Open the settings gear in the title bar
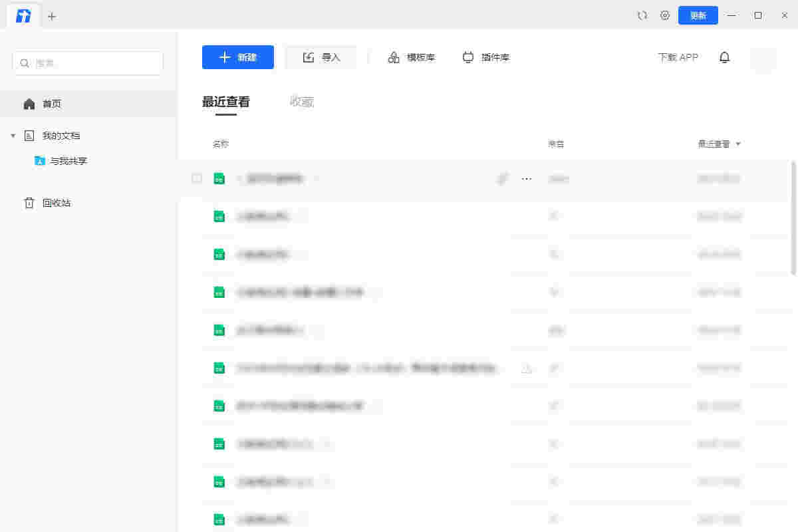Screen dimensions: 798x532 [x=664, y=15]
